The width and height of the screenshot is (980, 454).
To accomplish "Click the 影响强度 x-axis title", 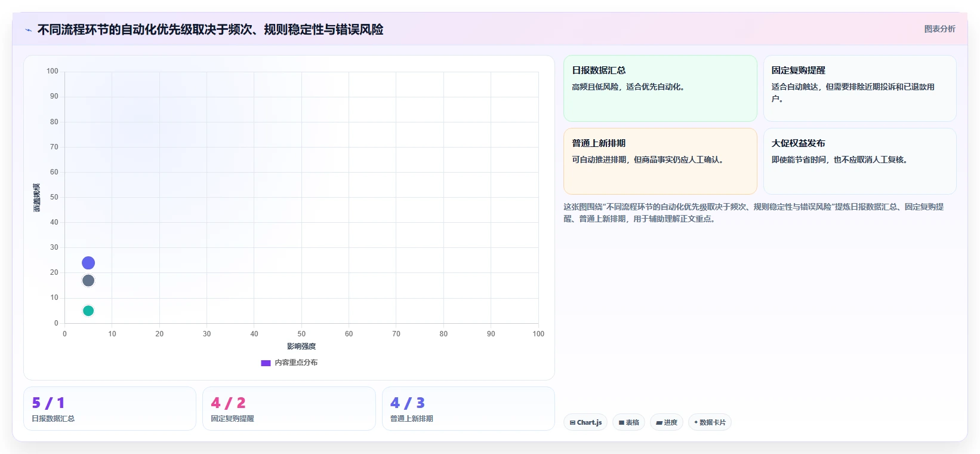I will [301, 346].
